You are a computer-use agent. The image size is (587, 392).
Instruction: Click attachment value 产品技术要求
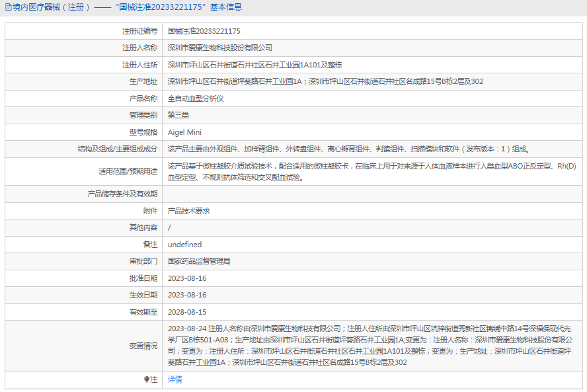(188, 211)
